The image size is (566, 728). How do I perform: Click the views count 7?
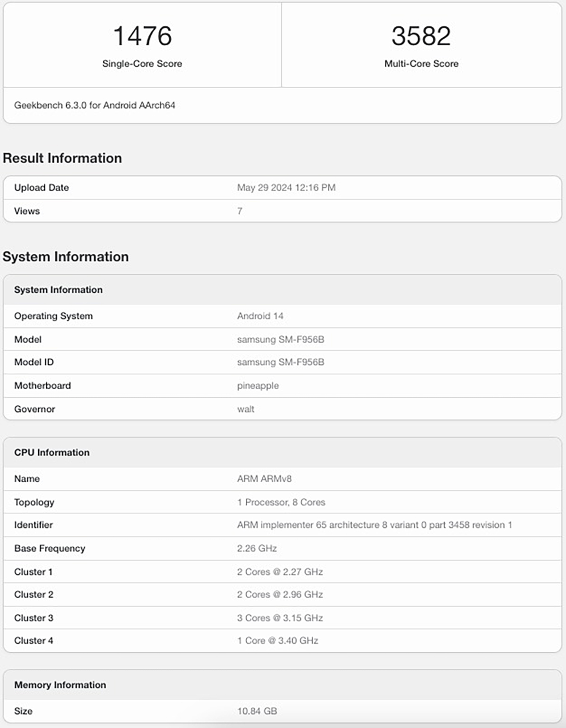click(x=240, y=211)
